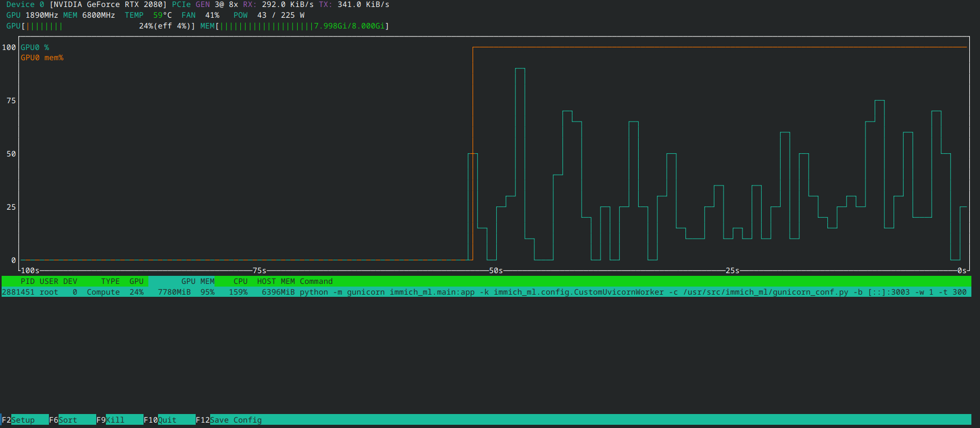
Task: Click the 50s marker on the time axis
Action: tap(496, 270)
